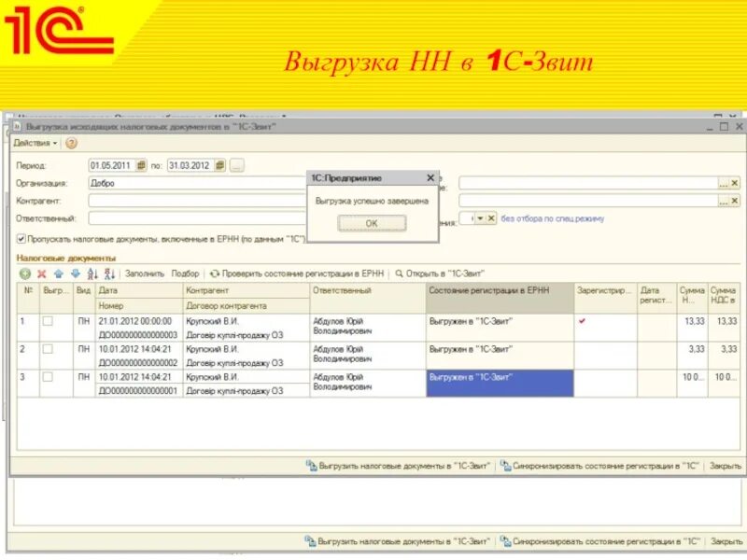This screenshot has width=747, height=560.
Task: Clear the right field beside Организация with its X
Action: [x=735, y=183]
